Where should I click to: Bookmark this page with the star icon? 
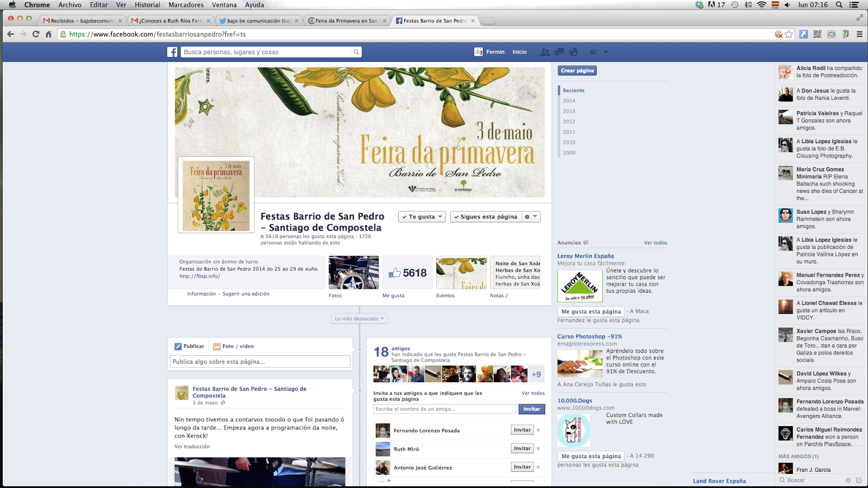pos(789,34)
